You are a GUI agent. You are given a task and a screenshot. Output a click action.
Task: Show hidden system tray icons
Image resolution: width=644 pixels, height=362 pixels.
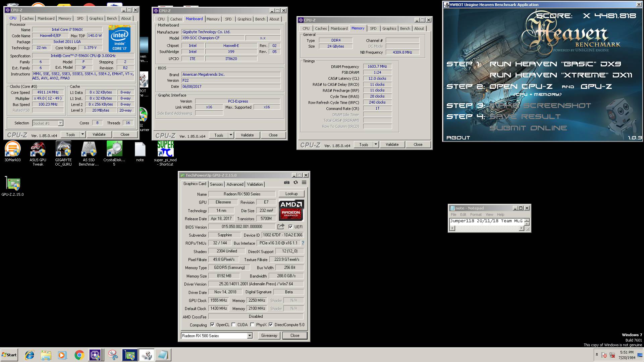(x=597, y=355)
